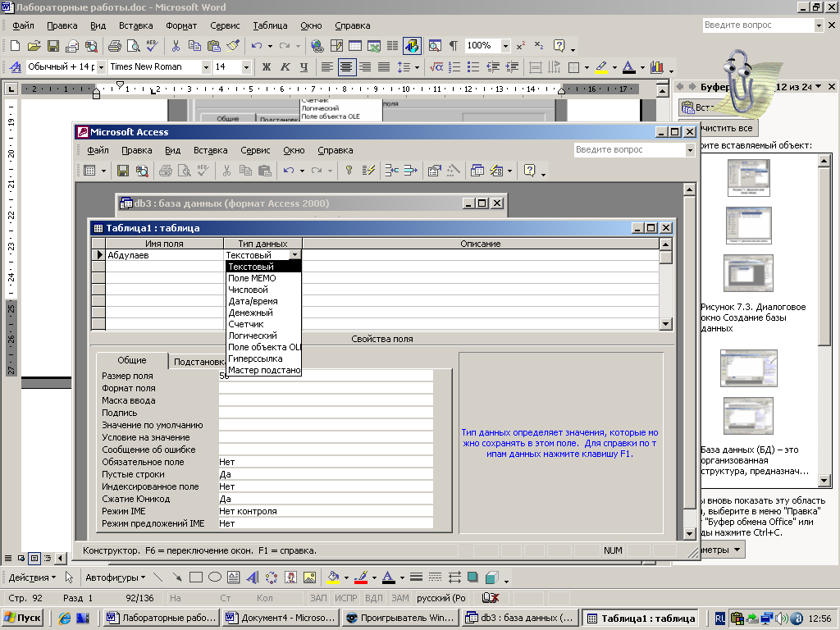The width and height of the screenshot is (840, 630).
Task: Open Access Вставка menu
Action: [x=211, y=151]
